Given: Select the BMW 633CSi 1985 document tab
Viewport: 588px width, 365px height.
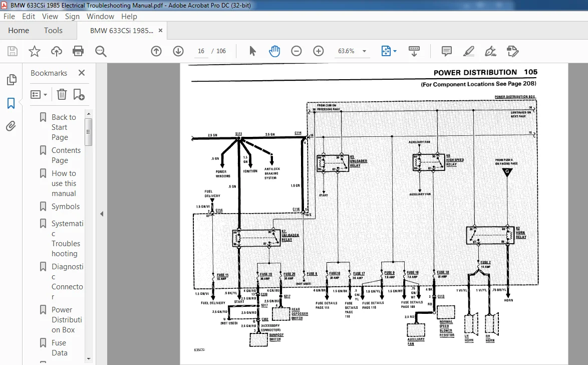Looking at the screenshot, I should 121,31.
